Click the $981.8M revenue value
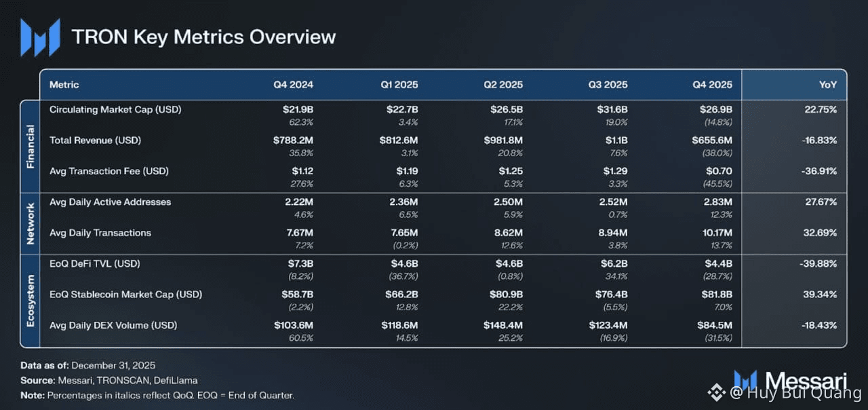The height and width of the screenshot is (410, 868). coord(503,140)
